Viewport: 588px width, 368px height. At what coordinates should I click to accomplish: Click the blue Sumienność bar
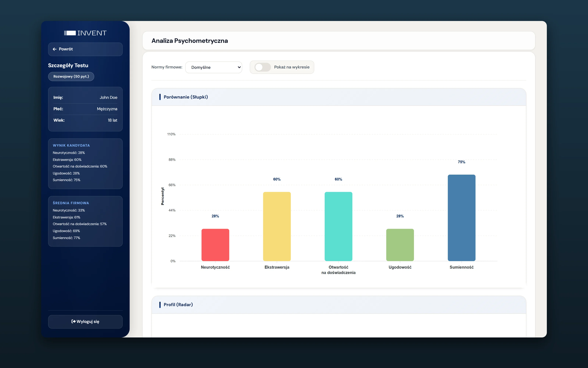[x=462, y=218]
